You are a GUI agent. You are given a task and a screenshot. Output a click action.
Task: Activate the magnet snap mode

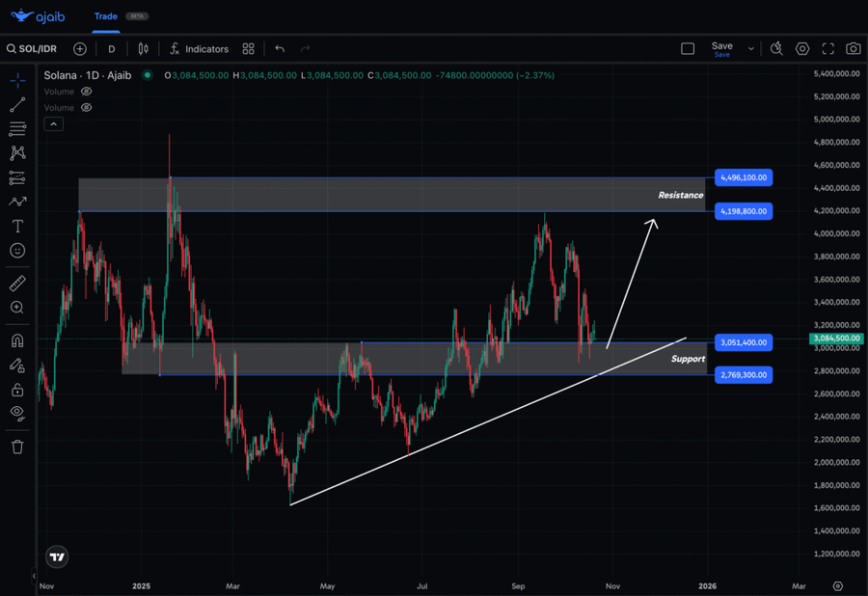pyautogui.click(x=17, y=340)
